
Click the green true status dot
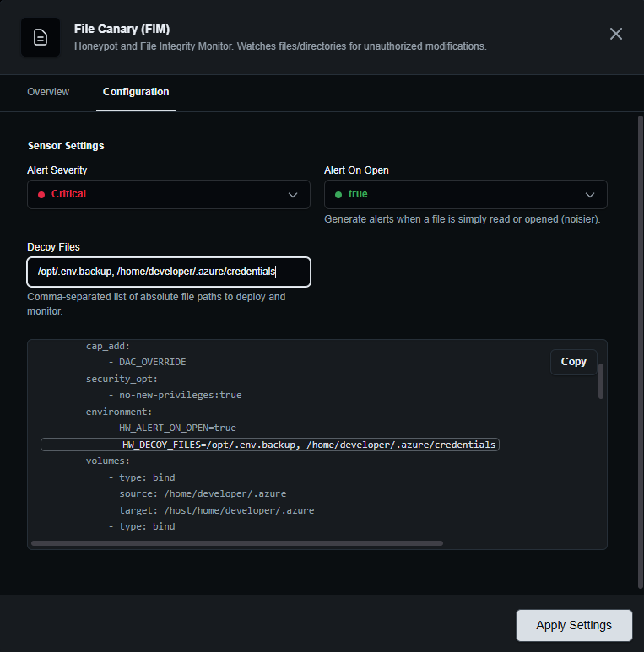[338, 195]
